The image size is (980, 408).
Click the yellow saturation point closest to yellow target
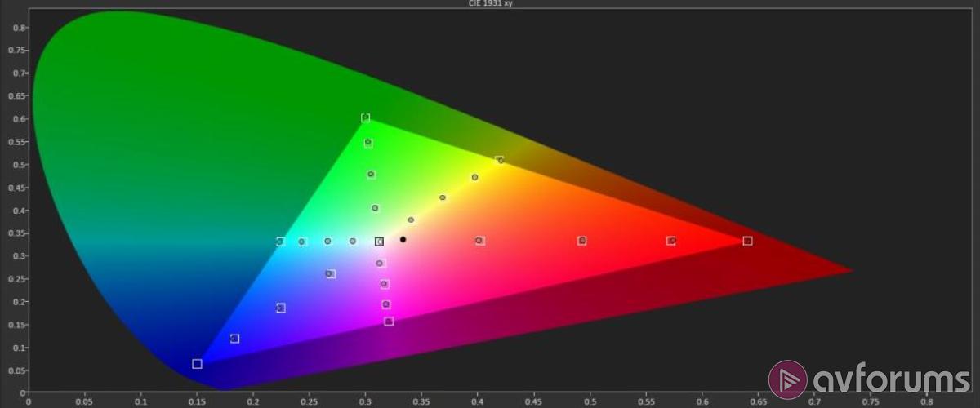click(x=474, y=177)
